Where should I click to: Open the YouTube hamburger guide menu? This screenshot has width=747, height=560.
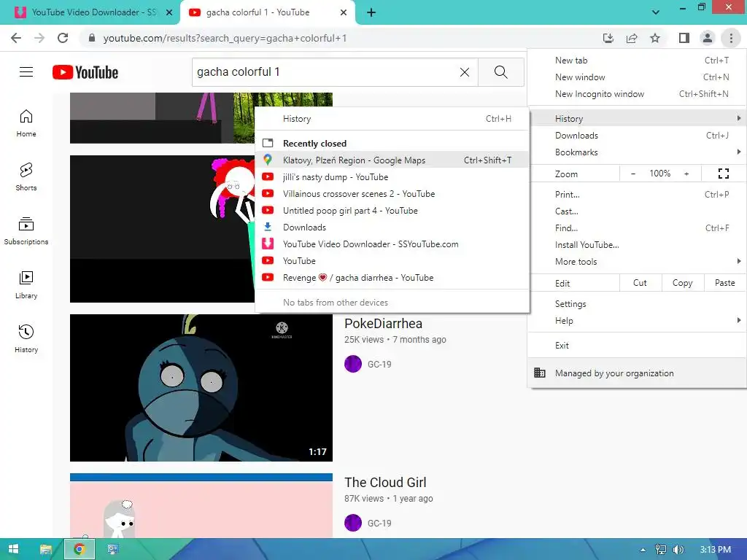coord(26,72)
